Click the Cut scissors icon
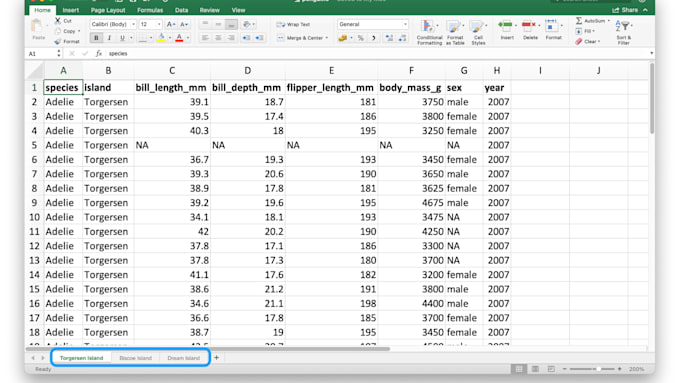The image size is (680, 383). pyautogui.click(x=58, y=20)
